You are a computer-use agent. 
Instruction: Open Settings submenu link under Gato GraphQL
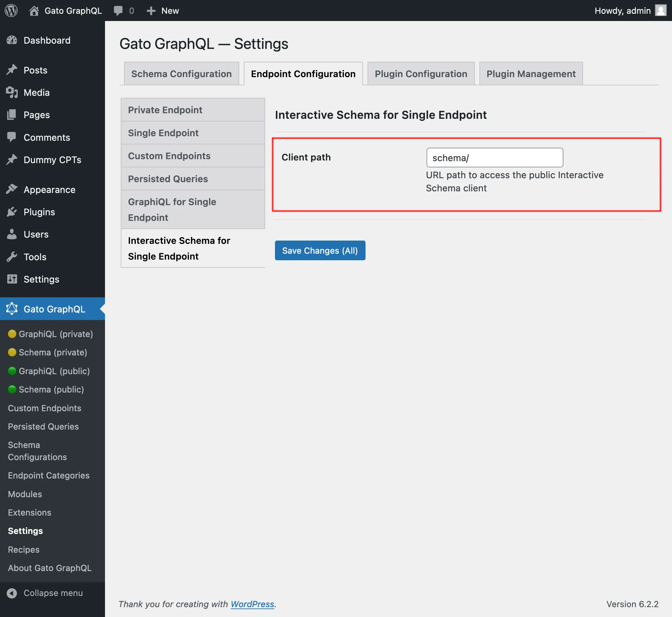coord(25,531)
